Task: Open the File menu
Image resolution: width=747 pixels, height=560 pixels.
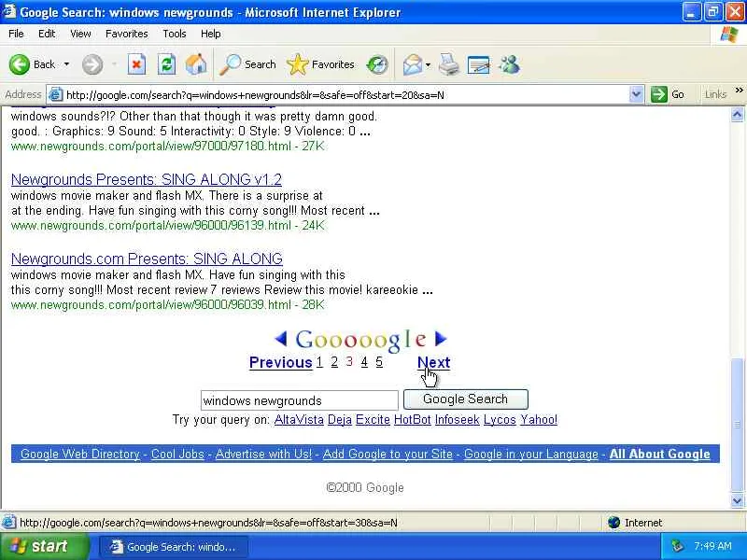Action: coord(16,34)
